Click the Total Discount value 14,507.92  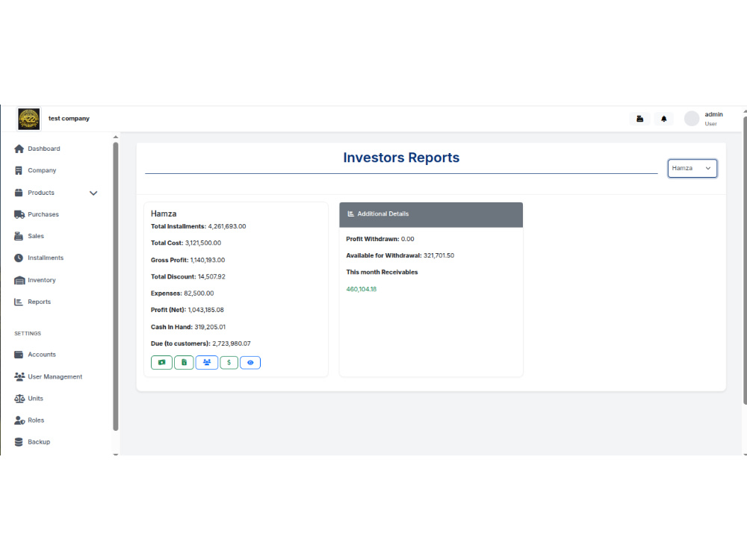pyautogui.click(x=211, y=277)
